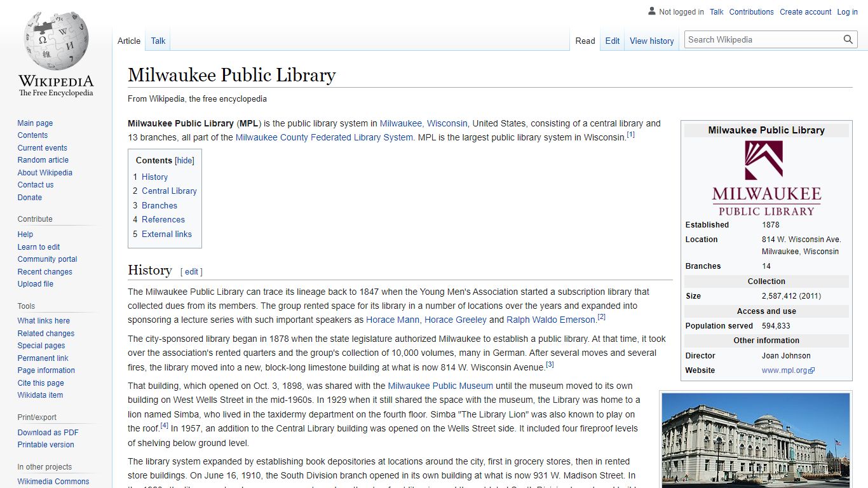Open Page information
Image resolution: width=868 pixels, height=488 pixels.
[x=46, y=370]
